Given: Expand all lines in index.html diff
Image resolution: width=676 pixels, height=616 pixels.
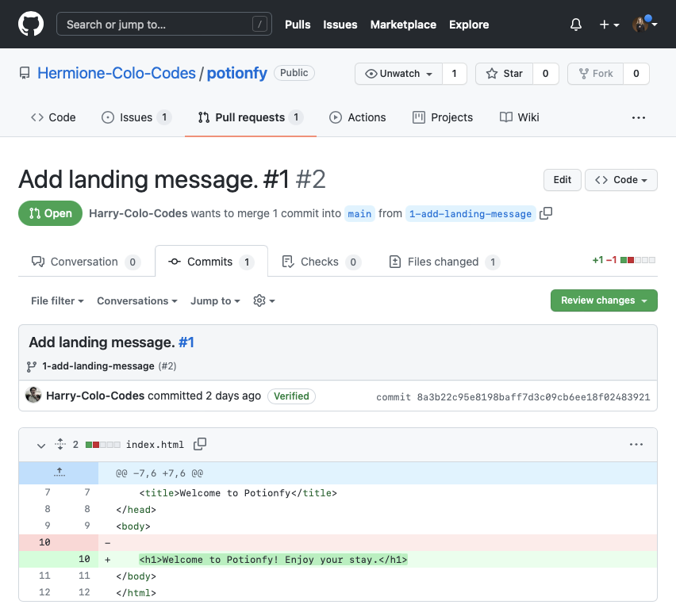Looking at the screenshot, I should click(60, 445).
